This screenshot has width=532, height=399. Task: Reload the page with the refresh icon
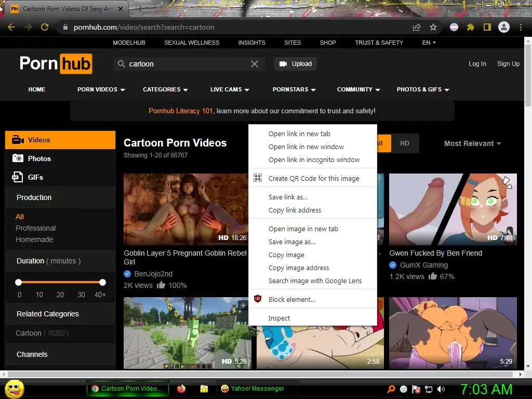(45, 27)
